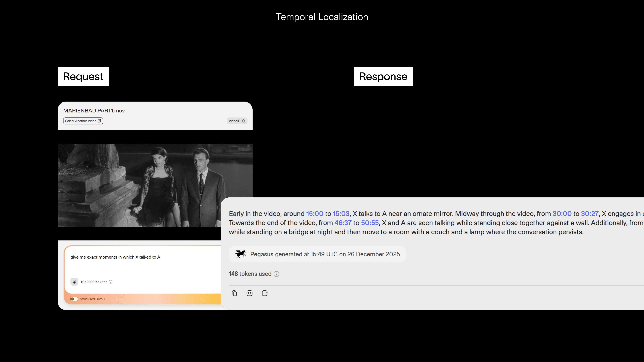Jump to timestamp 30:27
This screenshot has width=644, height=362.
click(x=590, y=214)
